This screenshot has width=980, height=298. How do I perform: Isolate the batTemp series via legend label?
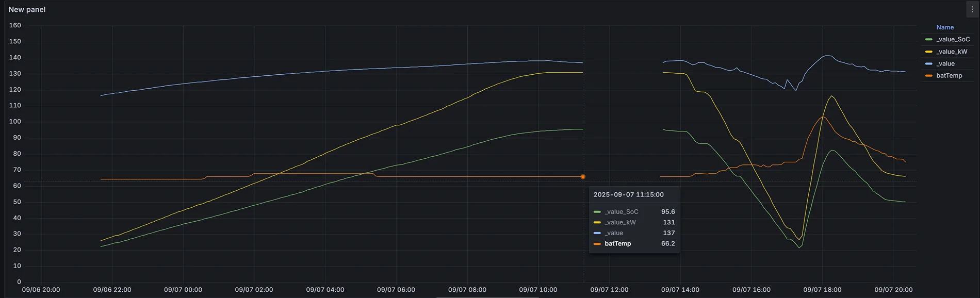(x=949, y=76)
